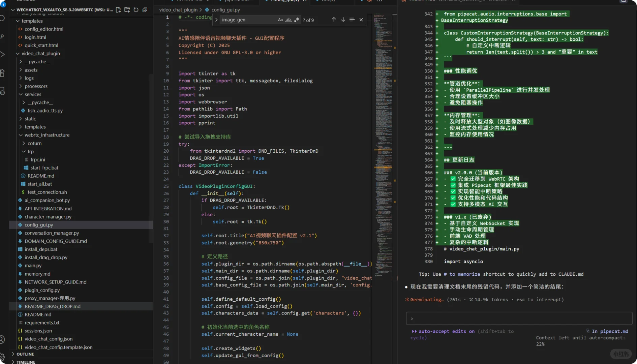
Task: Click config_gui.py in the breadcrumb
Action: coord(225,10)
